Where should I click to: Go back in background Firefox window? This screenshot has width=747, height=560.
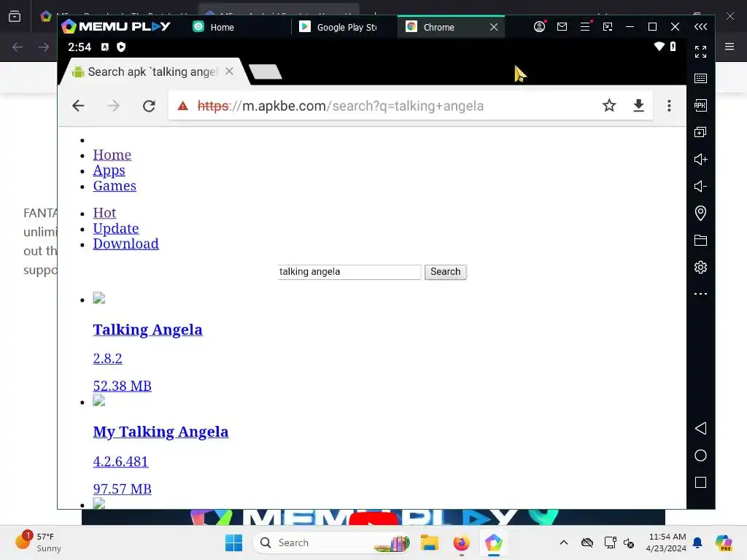click(x=18, y=47)
